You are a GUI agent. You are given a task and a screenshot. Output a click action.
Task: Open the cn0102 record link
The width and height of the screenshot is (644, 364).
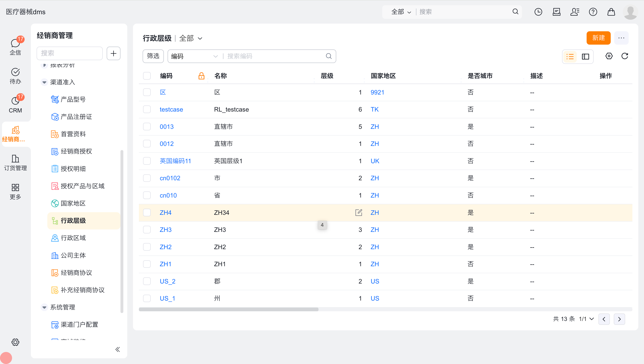point(170,178)
